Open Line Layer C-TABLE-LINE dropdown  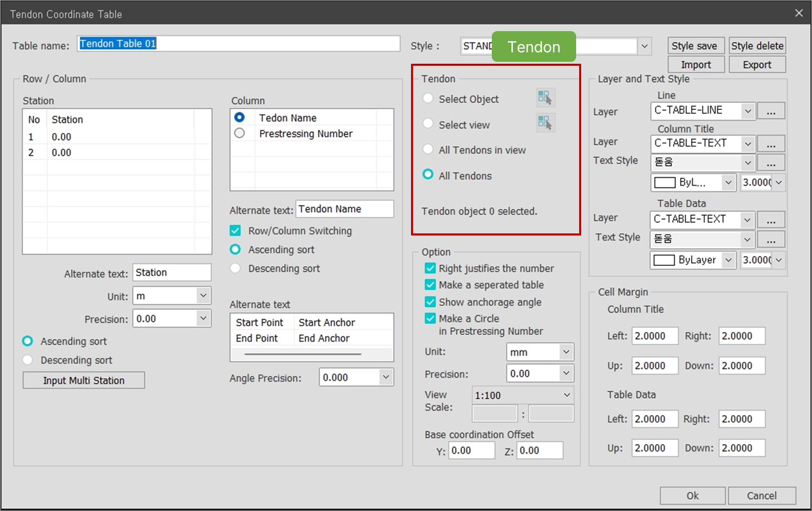point(748,110)
